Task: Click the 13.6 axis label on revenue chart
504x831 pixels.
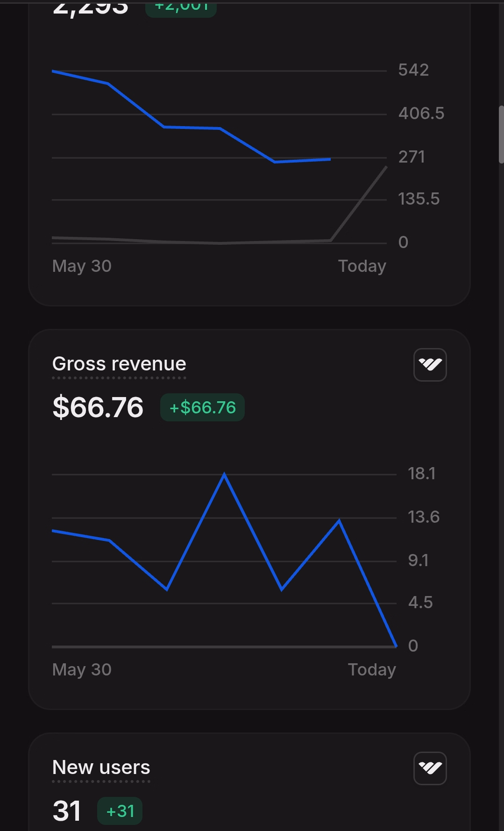Action: coord(424,517)
